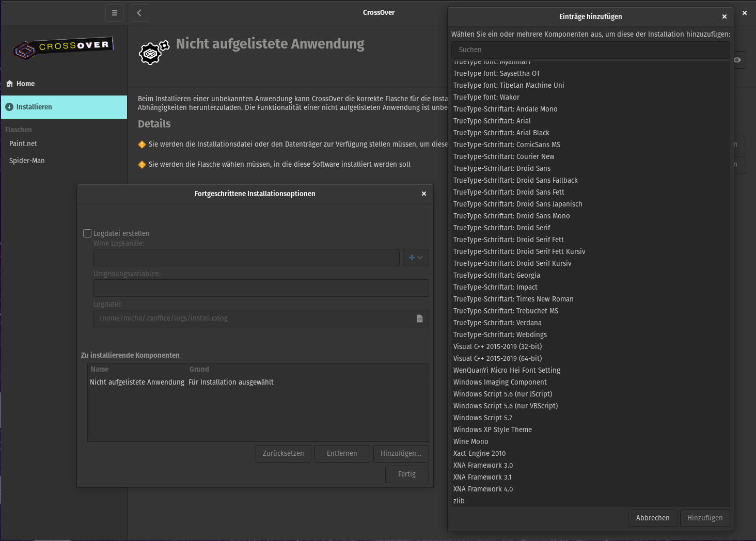Image resolution: width=756 pixels, height=541 pixels.
Task: Open the Paint.net bottle
Action: click(x=23, y=144)
